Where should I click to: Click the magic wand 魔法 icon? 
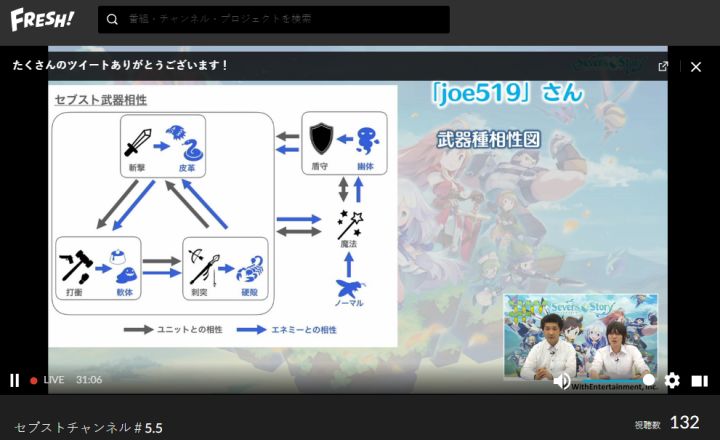350,224
